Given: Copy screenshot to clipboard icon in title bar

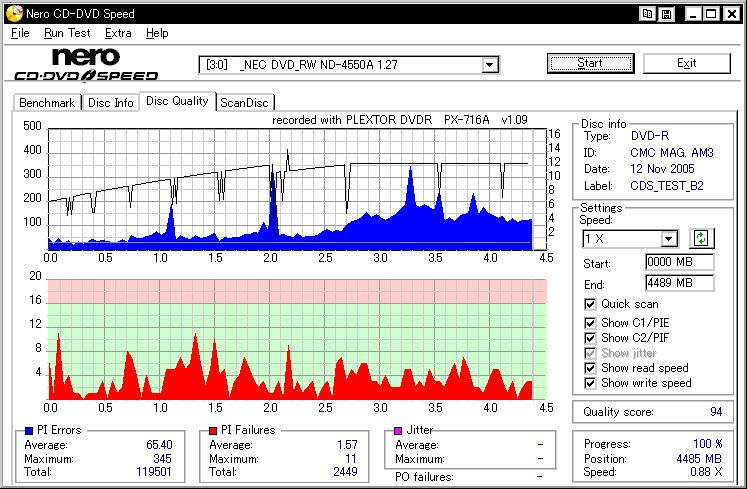Looking at the screenshot, I should pyautogui.click(x=647, y=14).
